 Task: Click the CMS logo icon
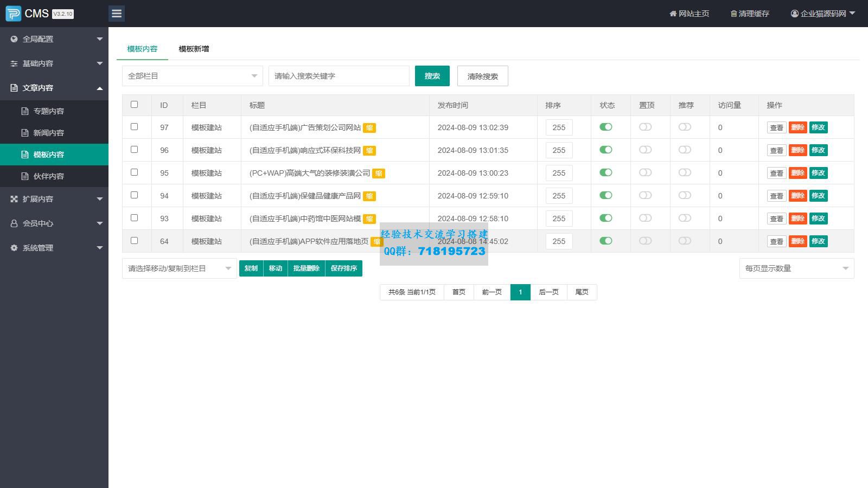point(13,14)
